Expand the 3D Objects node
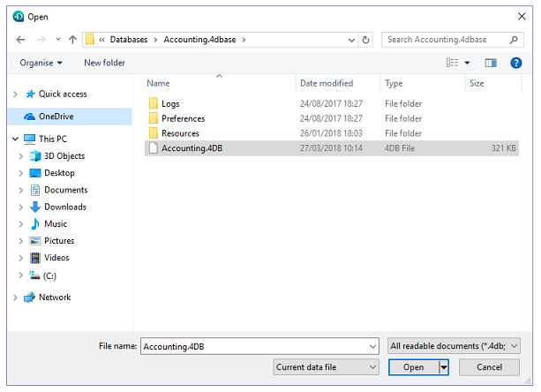 (x=20, y=156)
